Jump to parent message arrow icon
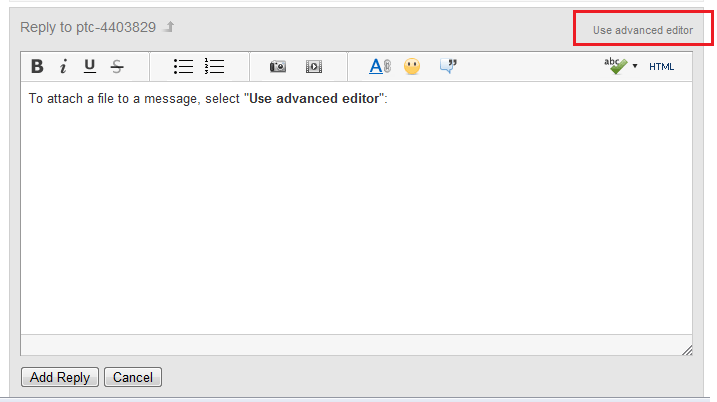717x402 pixels. pyautogui.click(x=170, y=27)
